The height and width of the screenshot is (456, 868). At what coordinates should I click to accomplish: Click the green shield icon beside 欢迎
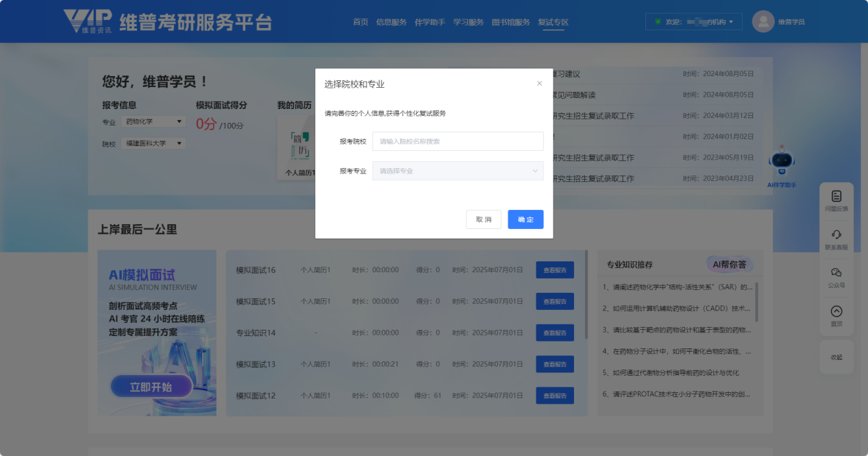658,22
